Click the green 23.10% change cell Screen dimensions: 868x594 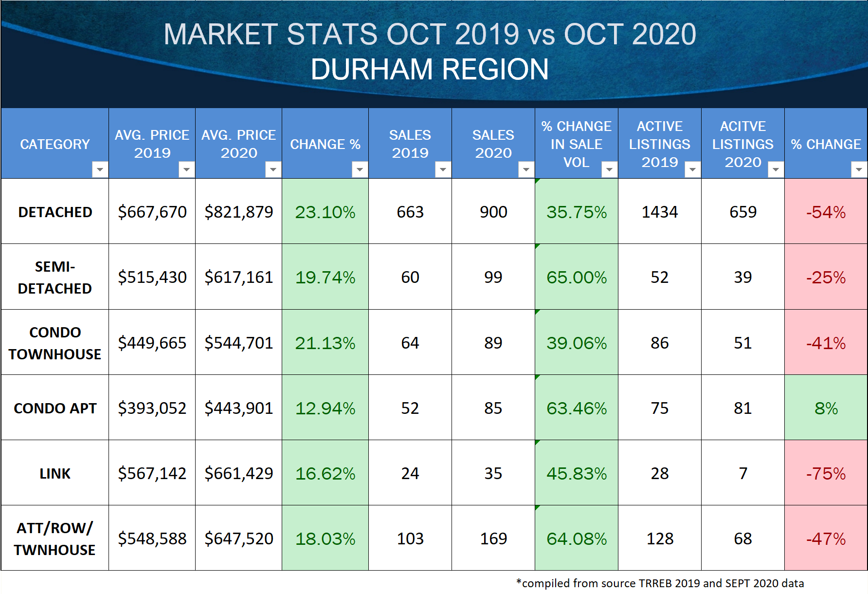click(325, 212)
